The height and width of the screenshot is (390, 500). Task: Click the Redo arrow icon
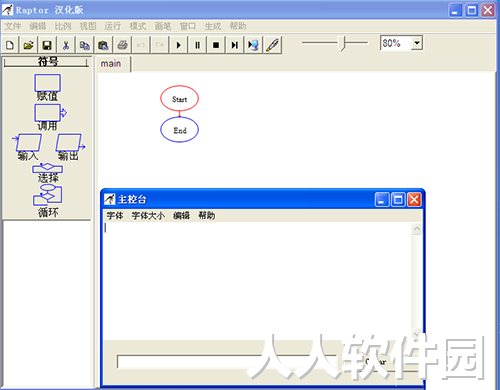pos(160,45)
